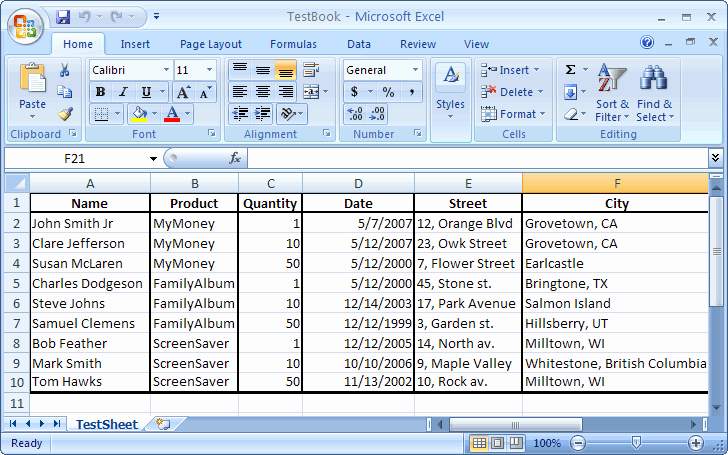Viewport: 728px width, 455px height.
Task: Apply middle vertical alignment
Action: click(x=263, y=70)
